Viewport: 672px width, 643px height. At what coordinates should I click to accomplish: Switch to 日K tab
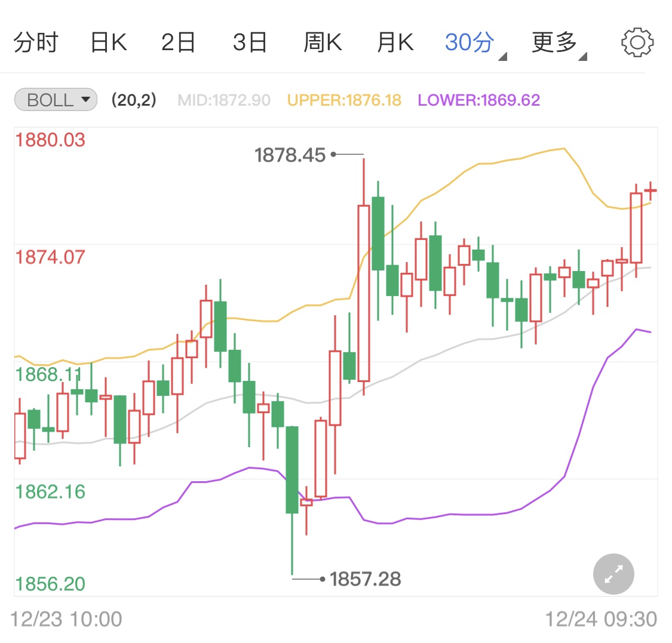[x=109, y=42]
